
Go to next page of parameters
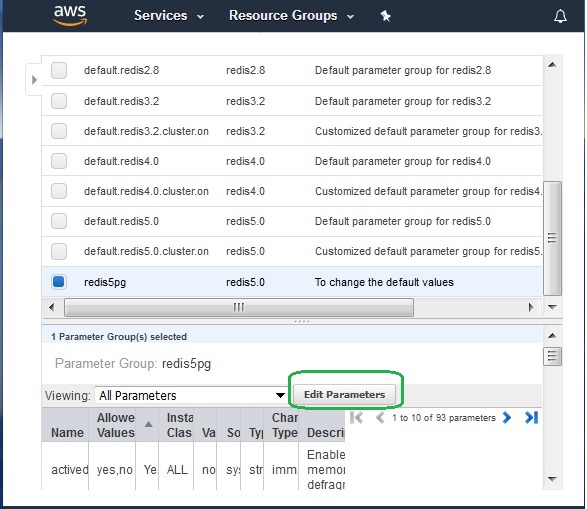[507, 417]
